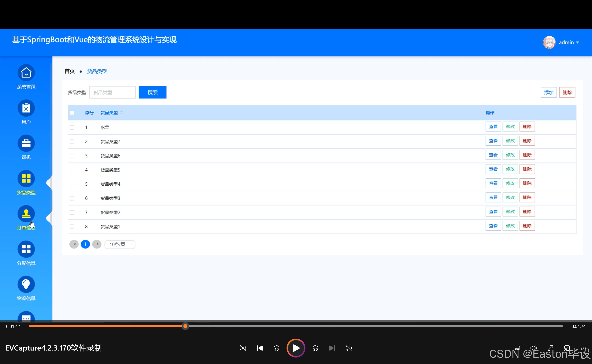Click 删除 for 货品类型2

pos(527,212)
